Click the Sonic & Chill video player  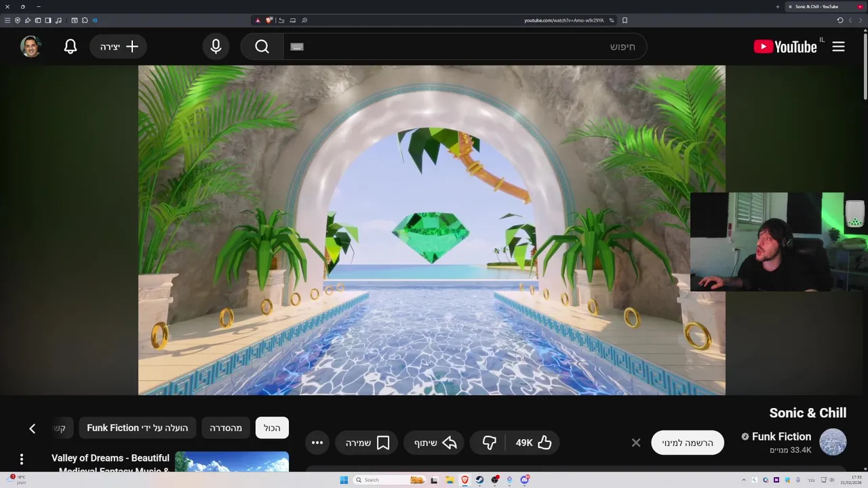coord(431,230)
